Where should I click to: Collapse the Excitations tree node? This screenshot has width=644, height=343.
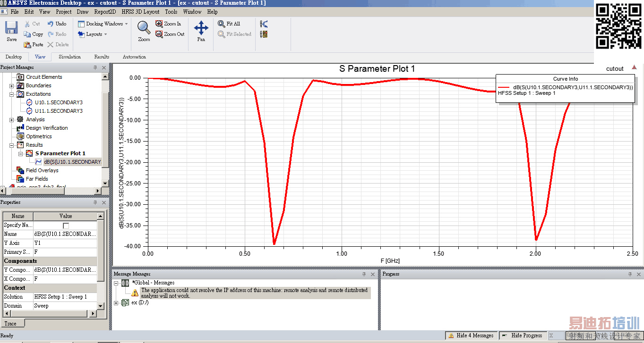click(x=11, y=94)
